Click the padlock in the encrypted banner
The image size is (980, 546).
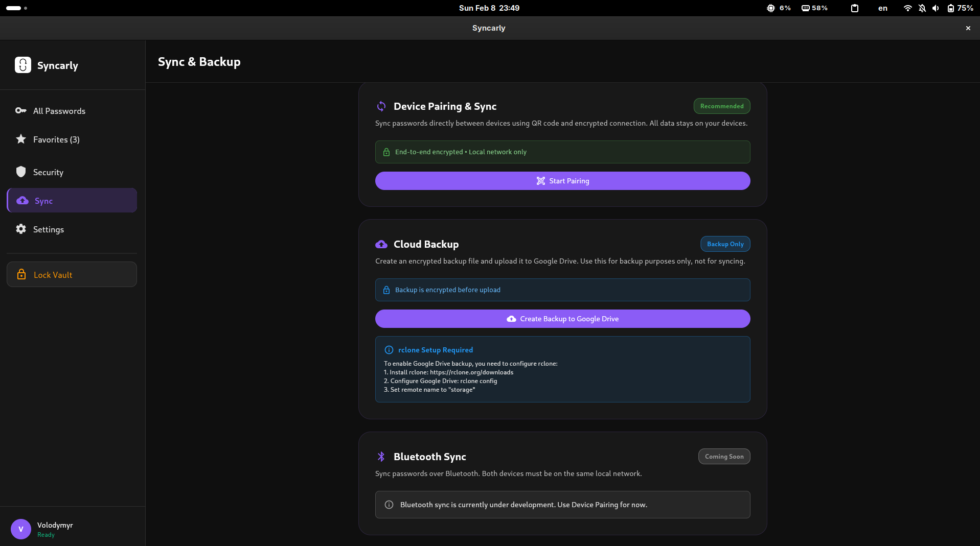point(386,152)
